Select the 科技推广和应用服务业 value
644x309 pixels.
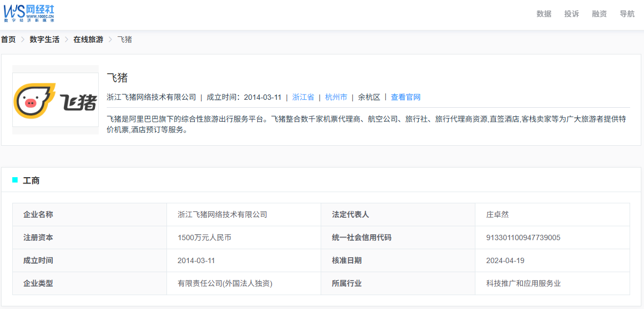523,283
